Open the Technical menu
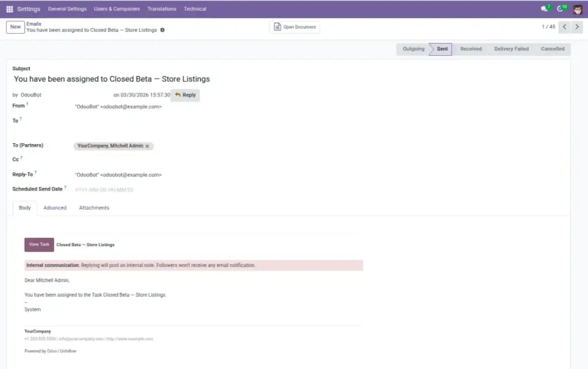 (x=195, y=9)
